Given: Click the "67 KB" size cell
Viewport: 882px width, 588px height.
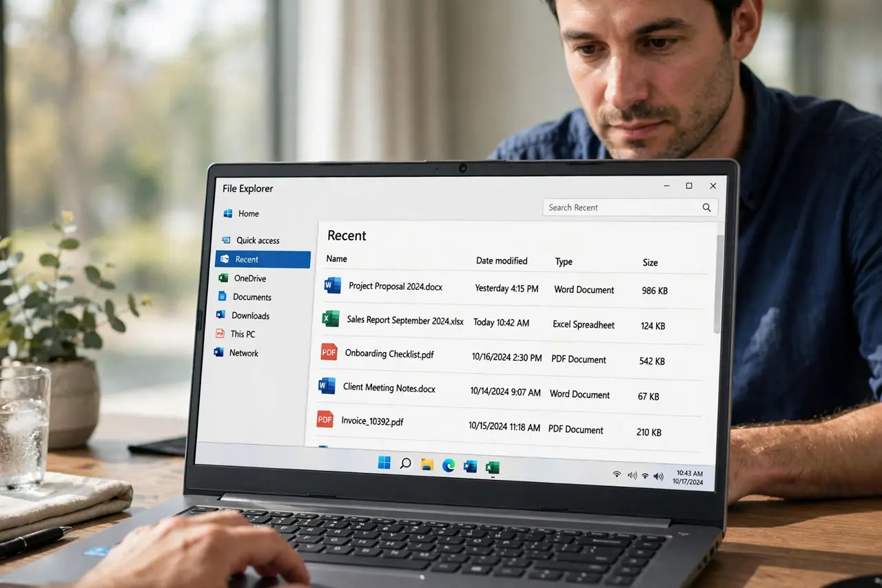Looking at the screenshot, I should point(648,396).
